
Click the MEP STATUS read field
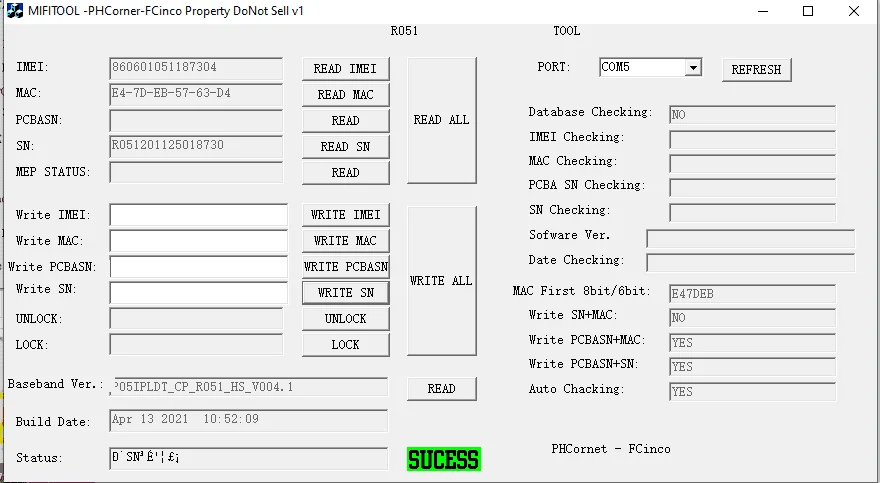coord(196,172)
